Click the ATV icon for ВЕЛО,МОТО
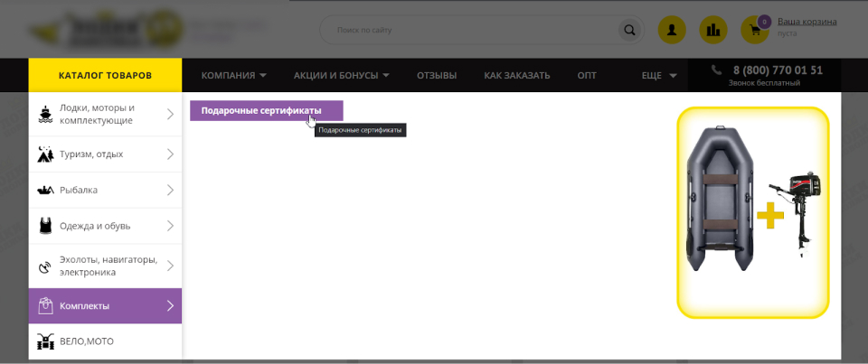The height and width of the screenshot is (364, 868). pos(45,341)
